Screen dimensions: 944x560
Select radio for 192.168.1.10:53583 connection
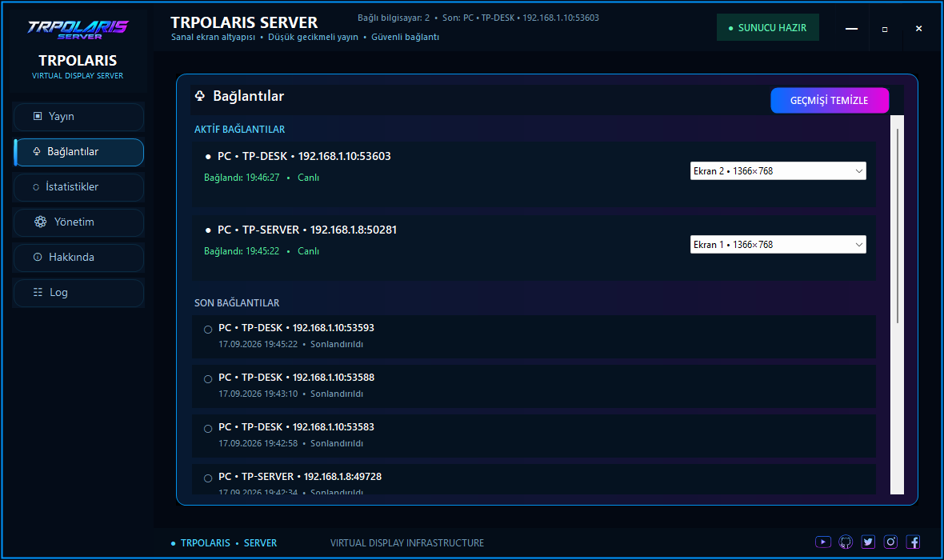pyautogui.click(x=208, y=429)
